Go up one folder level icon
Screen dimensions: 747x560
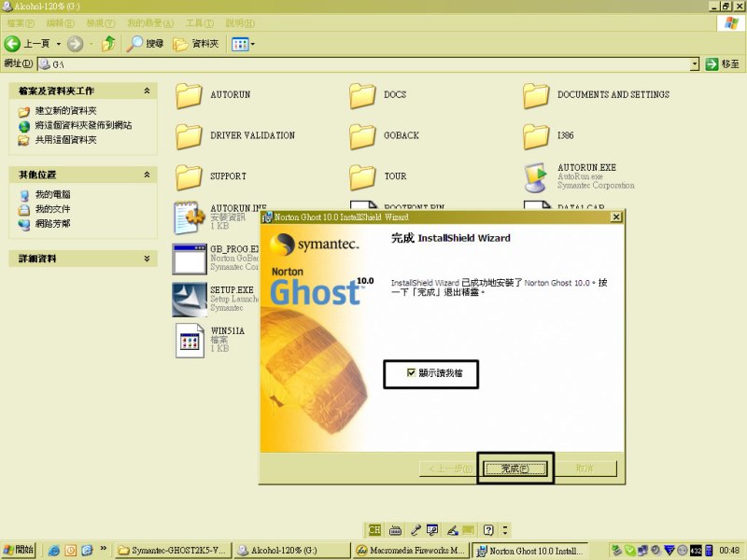109,44
